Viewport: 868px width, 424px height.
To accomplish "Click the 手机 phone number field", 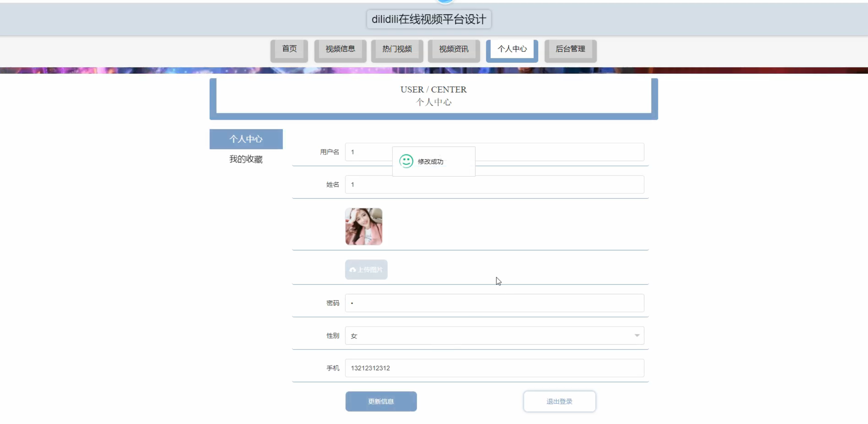I will (x=494, y=368).
